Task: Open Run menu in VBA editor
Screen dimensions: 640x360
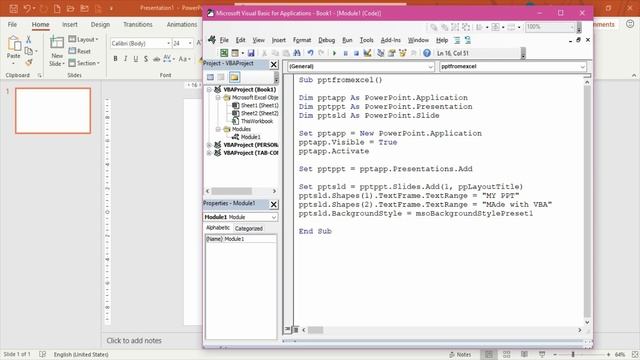Action: coord(347,40)
